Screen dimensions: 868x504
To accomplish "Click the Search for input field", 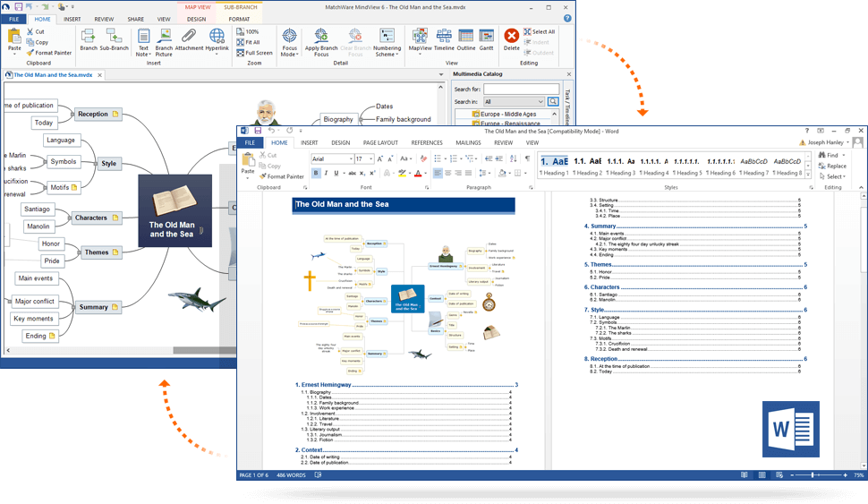I will tap(521, 90).
